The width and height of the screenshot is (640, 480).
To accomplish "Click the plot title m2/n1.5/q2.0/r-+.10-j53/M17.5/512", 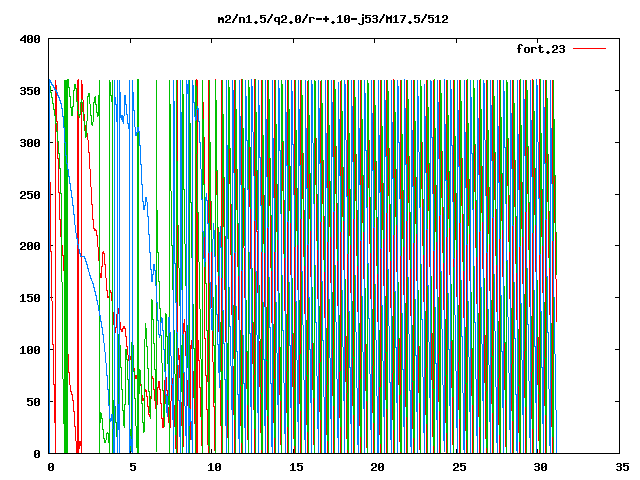I will point(333,19).
